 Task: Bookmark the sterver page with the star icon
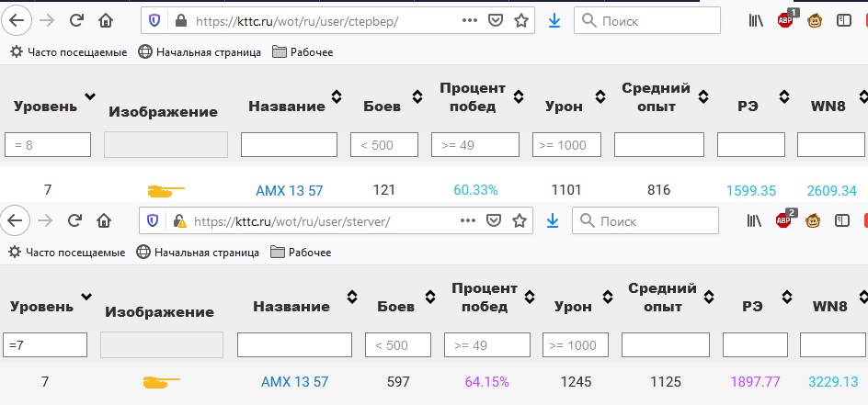click(x=520, y=220)
